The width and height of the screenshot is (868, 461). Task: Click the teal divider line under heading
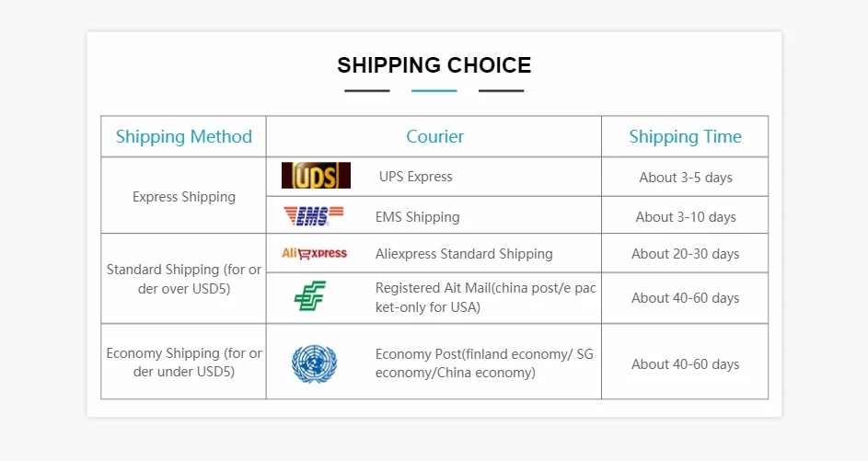click(x=434, y=91)
